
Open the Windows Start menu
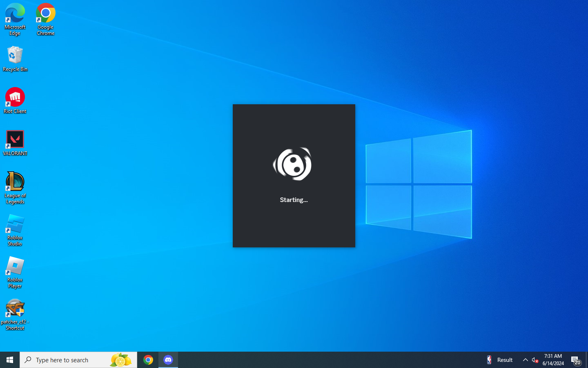coord(10,360)
